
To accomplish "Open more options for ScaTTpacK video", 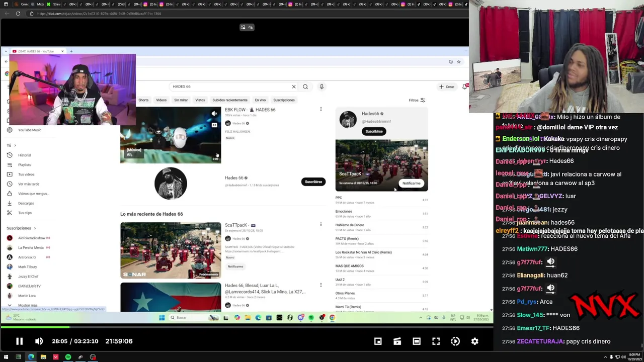I will pos(320,224).
